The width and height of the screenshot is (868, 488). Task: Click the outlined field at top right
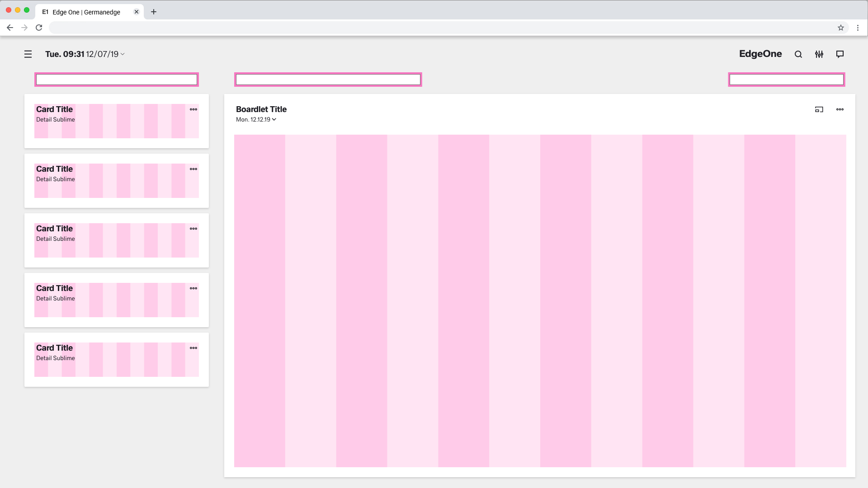(x=787, y=80)
